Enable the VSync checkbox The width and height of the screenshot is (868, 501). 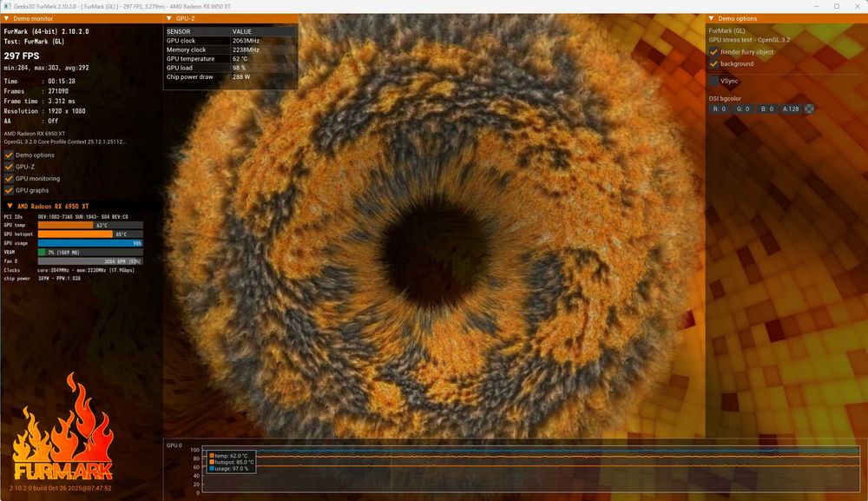point(713,81)
